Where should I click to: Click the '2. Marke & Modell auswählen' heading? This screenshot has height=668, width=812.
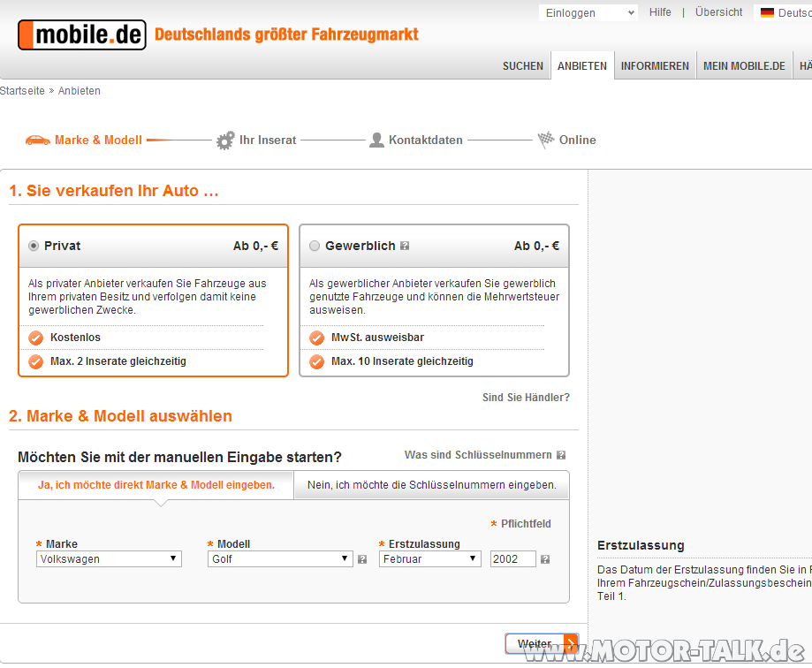click(x=121, y=416)
